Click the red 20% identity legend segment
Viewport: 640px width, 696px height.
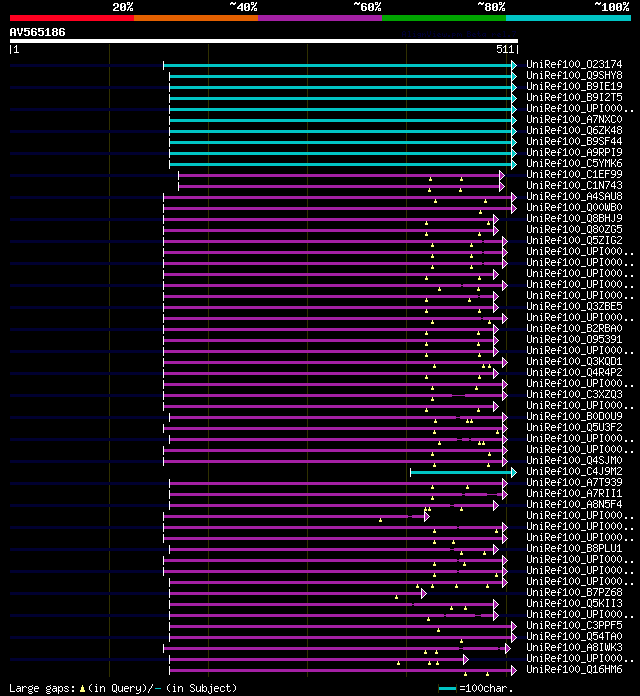coord(72,18)
